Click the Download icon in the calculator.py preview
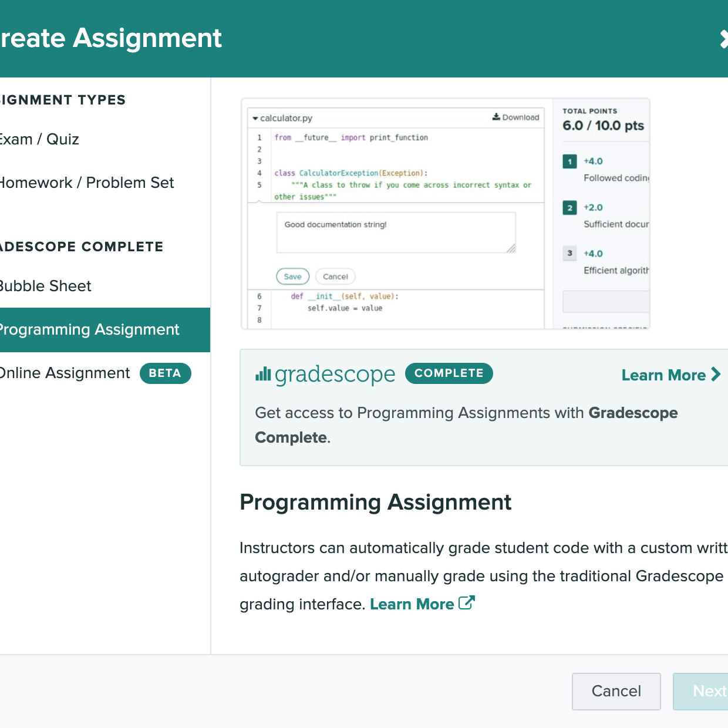The width and height of the screenshot is (728, 728). point(496,117)
